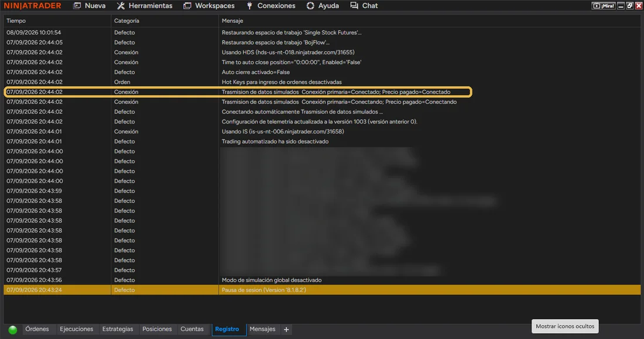The image size is (644, 339).
Task: Click the timestamp 07/09/2026 20:43:24
Action: [x=34, y=290]
